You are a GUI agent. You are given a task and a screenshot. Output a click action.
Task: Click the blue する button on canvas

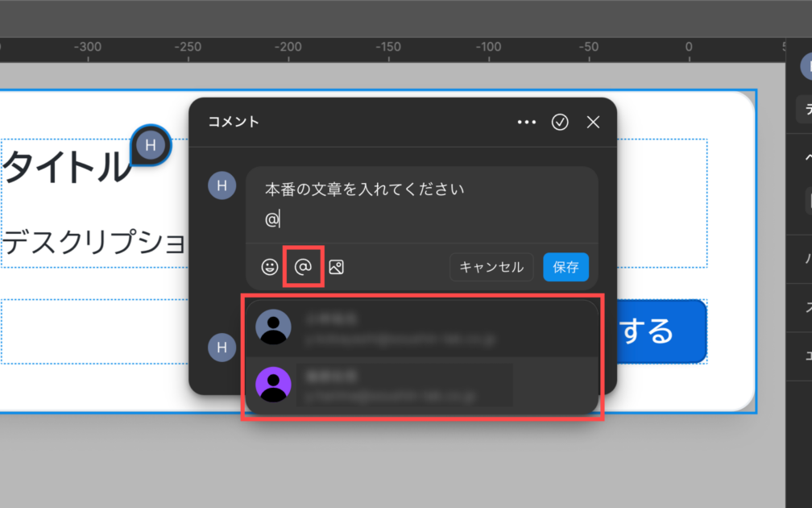(654, 331)
